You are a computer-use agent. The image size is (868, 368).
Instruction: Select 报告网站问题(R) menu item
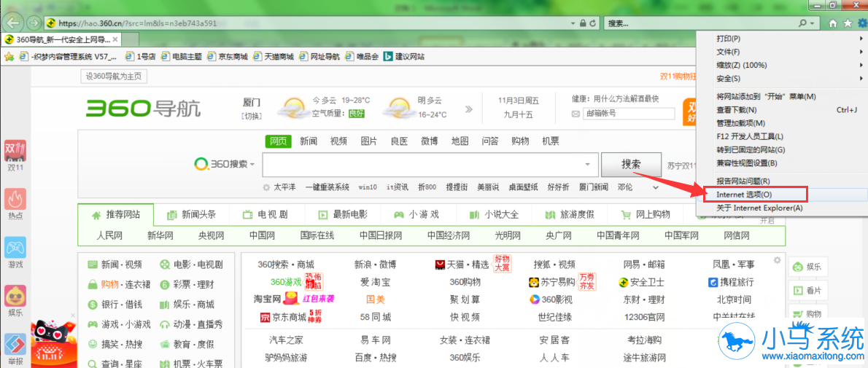click(782, 181)
